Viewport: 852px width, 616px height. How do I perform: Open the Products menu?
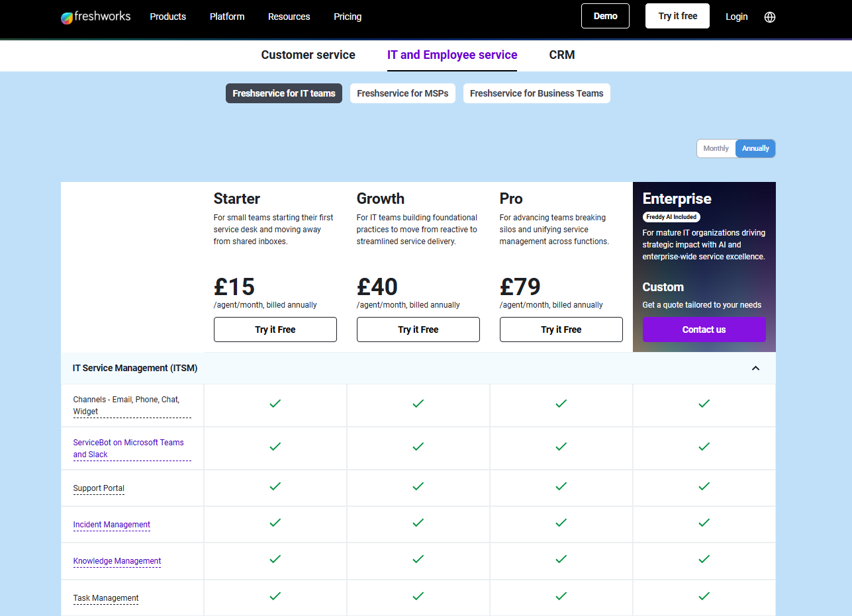(x=168, y=17)
